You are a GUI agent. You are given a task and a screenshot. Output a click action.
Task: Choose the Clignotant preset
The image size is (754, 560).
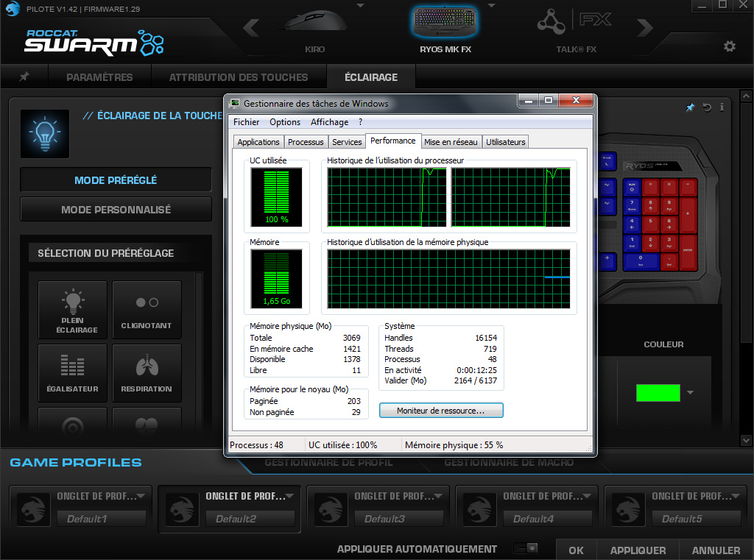coord(147,310)
